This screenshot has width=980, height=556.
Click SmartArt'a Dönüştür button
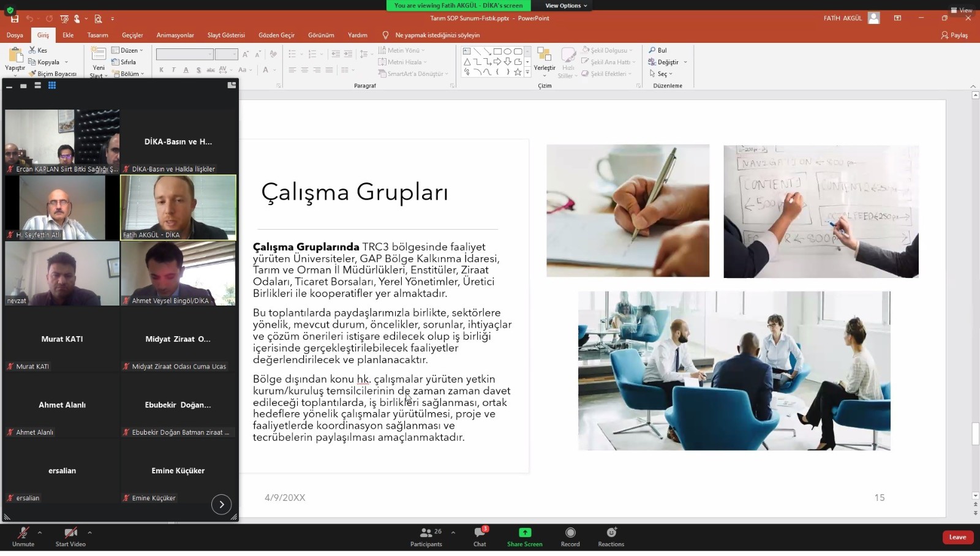413,73
